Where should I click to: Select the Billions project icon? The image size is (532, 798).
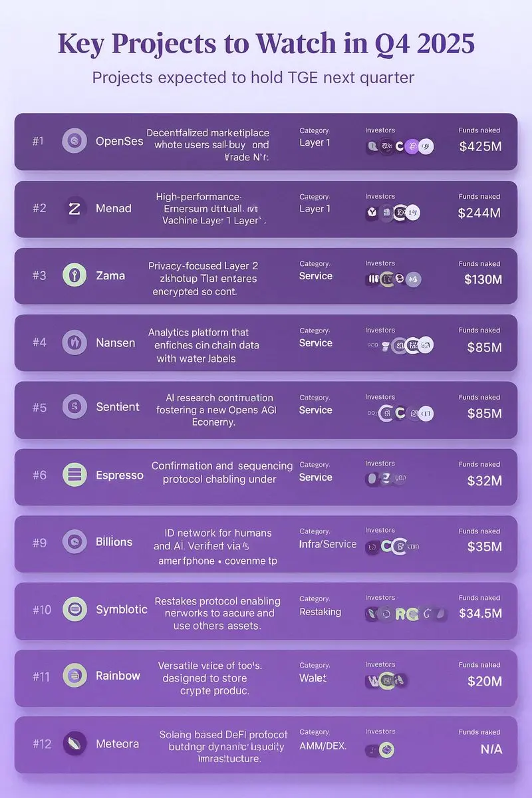point(74,542)
